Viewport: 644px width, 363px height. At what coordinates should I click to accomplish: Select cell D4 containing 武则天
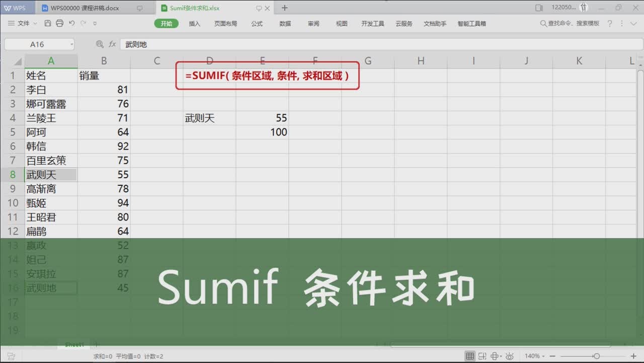[209, 118]
